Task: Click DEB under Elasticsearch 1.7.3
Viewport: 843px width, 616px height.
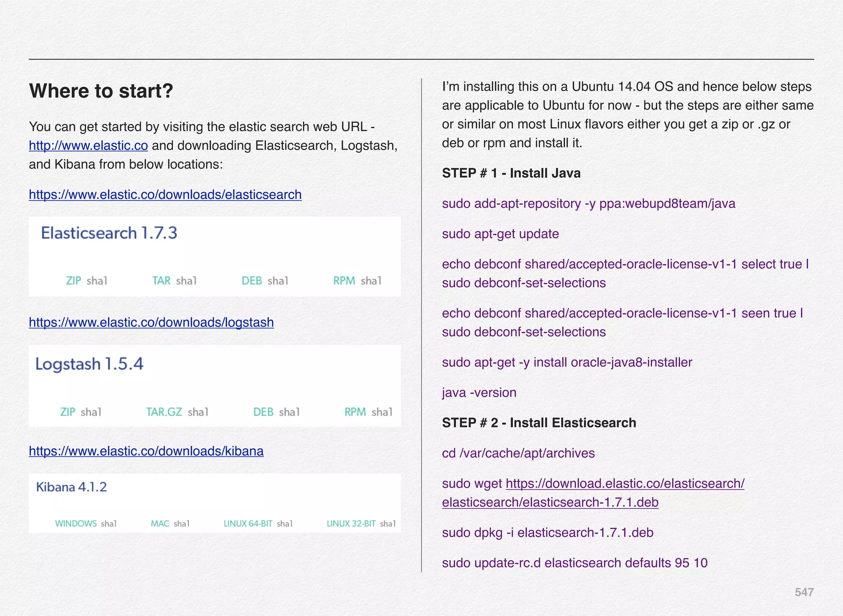Action: coord(252,281)
